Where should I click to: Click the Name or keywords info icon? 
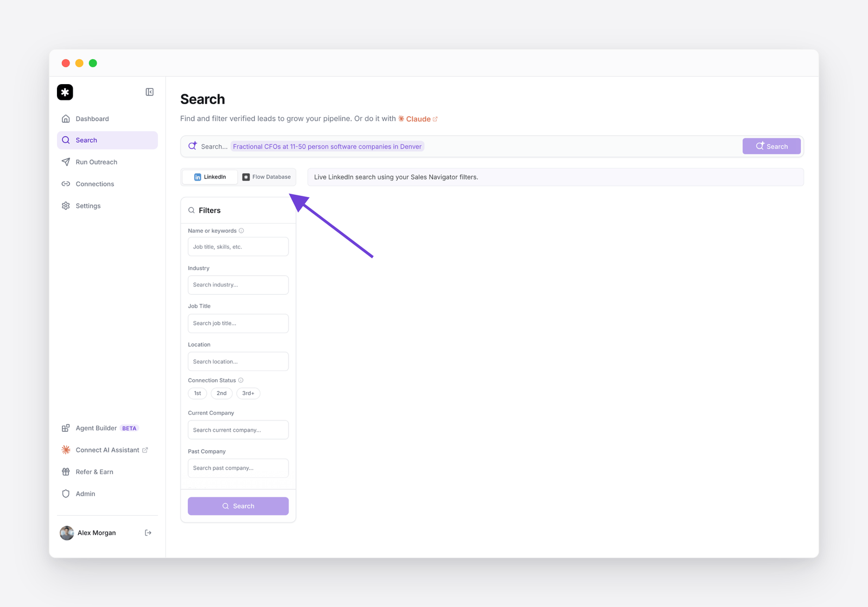241,231
